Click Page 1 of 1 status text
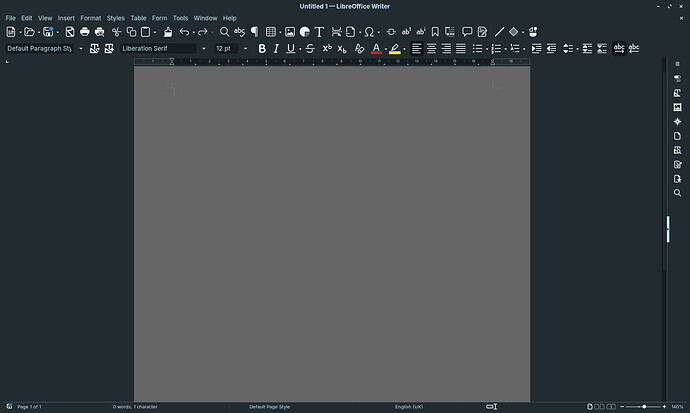Screen dimensions: 690x413 click(29, 407)
